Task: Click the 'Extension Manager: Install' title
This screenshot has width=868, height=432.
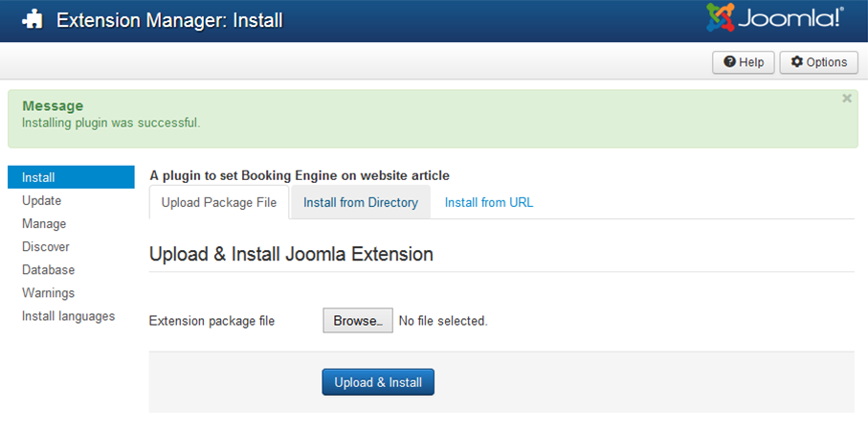Action: [x=170, y=20]
